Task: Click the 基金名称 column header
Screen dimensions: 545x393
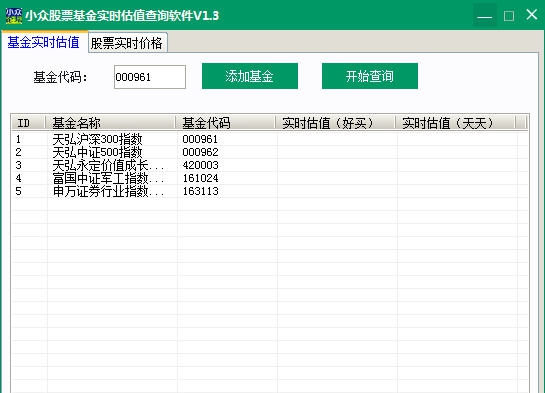Action: point(110,123)
